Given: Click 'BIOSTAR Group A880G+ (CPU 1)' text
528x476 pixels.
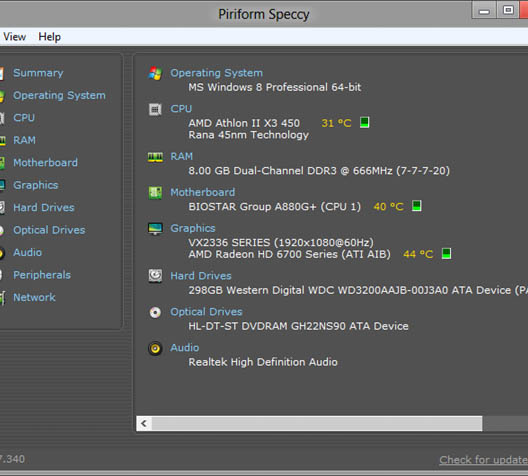Looking at the screenshot, I should pos(274,206).
